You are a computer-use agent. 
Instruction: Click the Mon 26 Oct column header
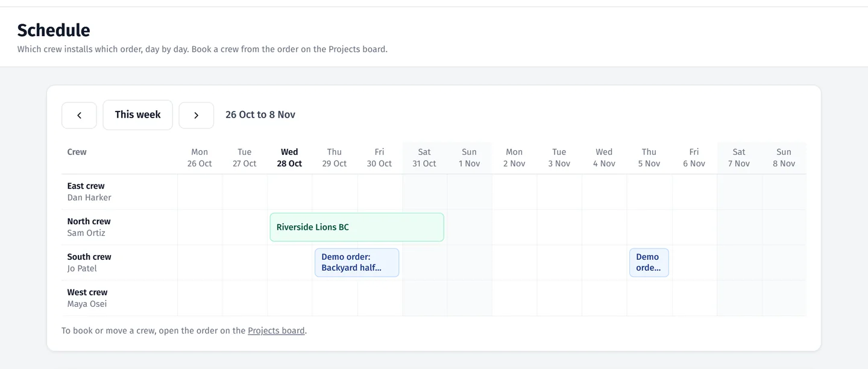click(x=200, y=158)
